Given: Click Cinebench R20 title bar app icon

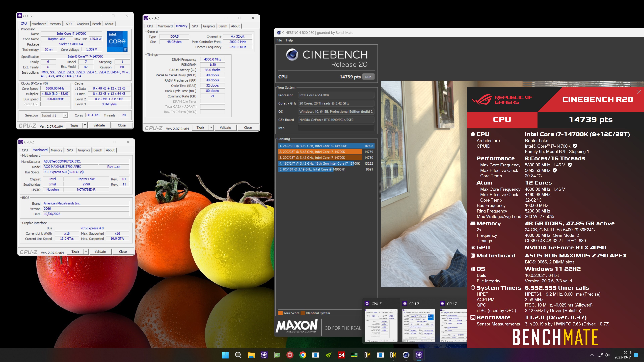Looking at the screenshot, I should pos(279,33).
